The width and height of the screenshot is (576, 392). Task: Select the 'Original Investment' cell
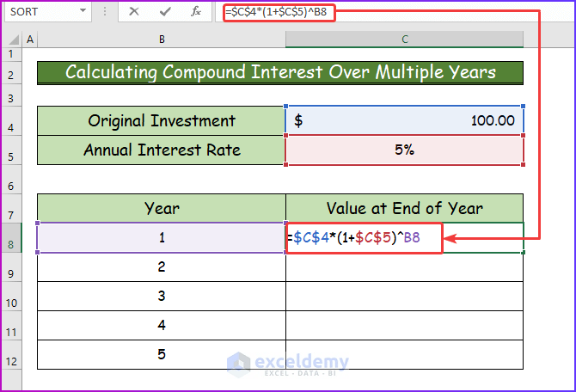162,121
